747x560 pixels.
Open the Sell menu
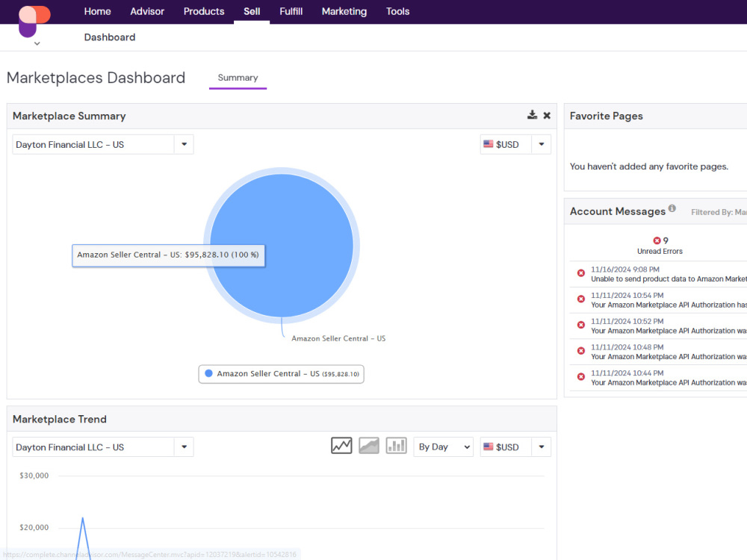252,11
